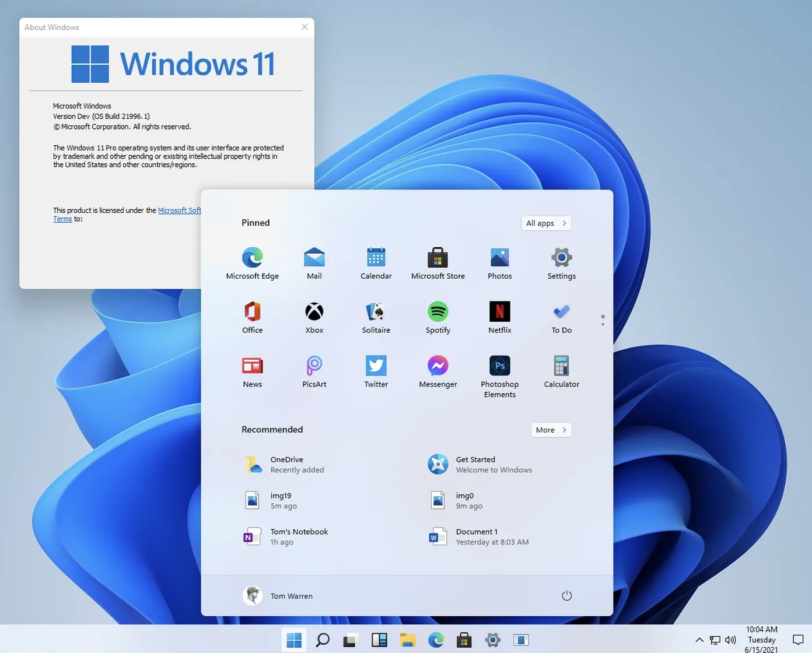The height and width of the screenshot is (653, 812).
Task: Open Settings from Pinned apps
Action: tap(561, 261)
